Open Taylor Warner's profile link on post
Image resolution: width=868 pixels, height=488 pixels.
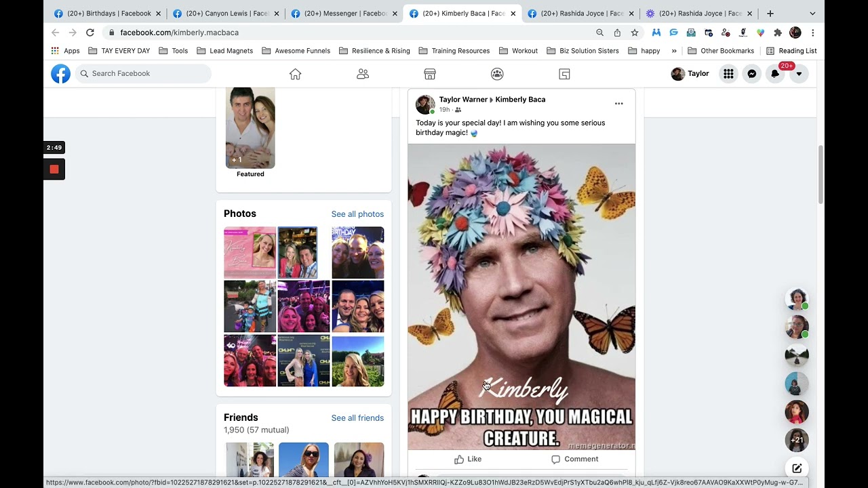coord(463,100)
